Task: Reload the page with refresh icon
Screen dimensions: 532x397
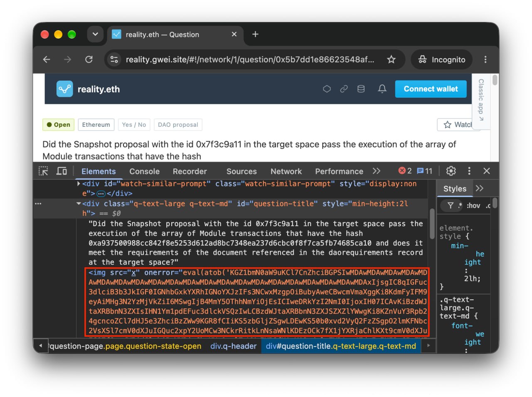Action: [89, 59]
